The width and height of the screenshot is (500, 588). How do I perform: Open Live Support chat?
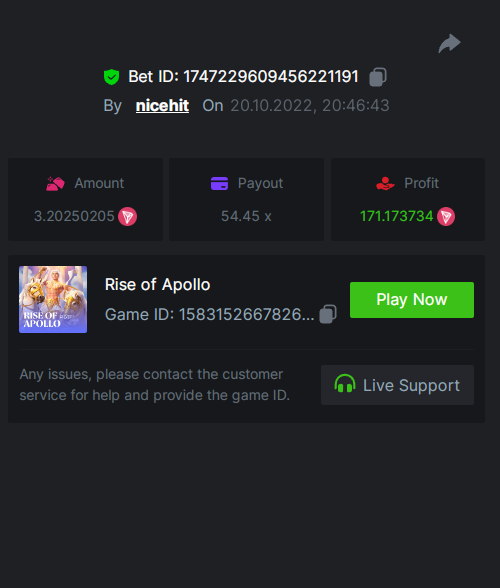click(397, 385)
